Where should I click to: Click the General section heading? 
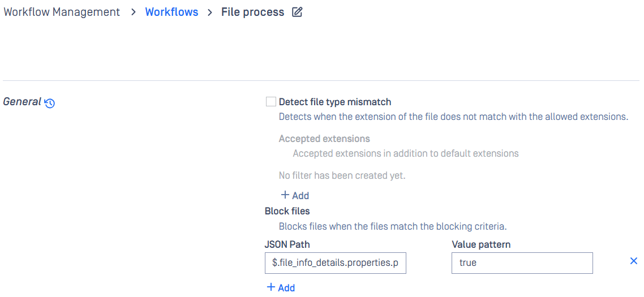22,102
